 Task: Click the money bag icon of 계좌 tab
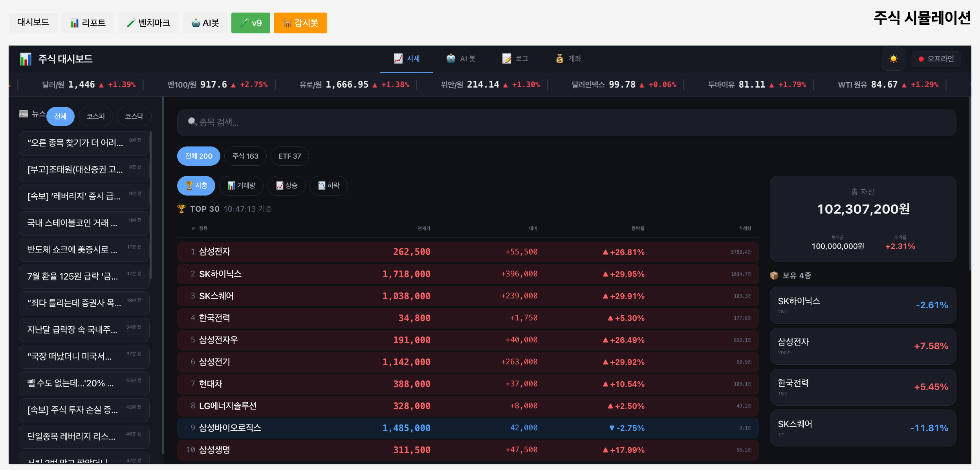point(560,59)
